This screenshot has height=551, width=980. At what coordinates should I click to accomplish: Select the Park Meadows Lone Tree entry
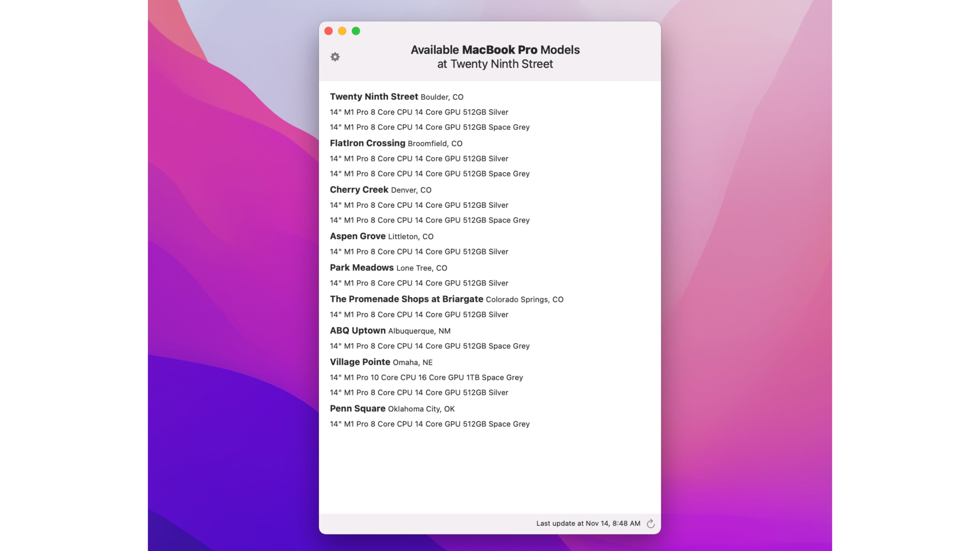[361, 268]
